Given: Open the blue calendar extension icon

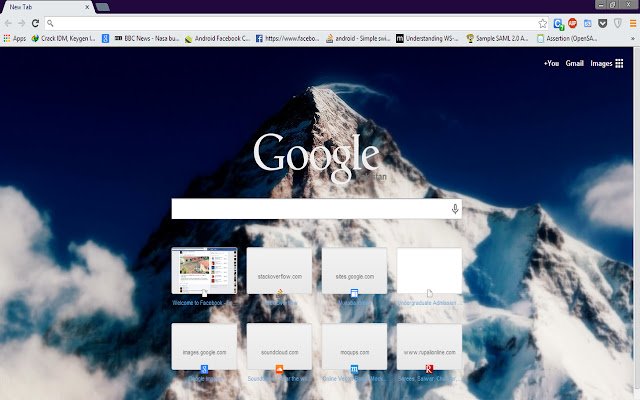Looking at the screenshot, I should coord(587,23).
